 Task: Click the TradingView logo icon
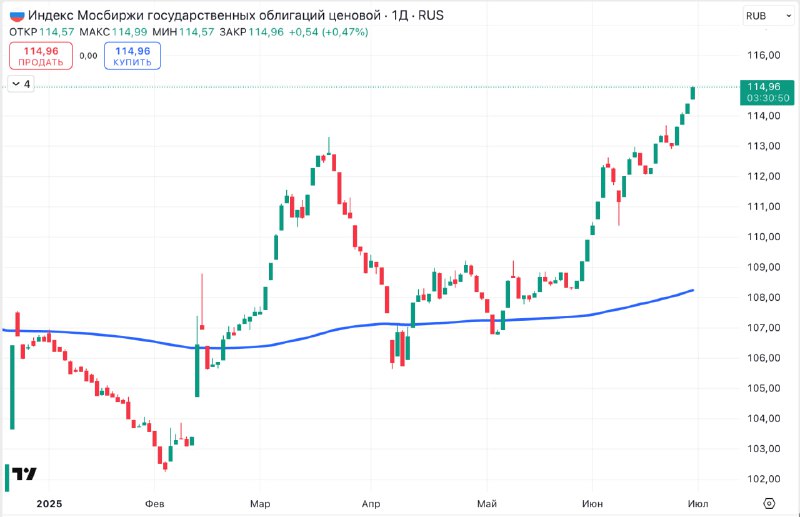click(24, 474)
